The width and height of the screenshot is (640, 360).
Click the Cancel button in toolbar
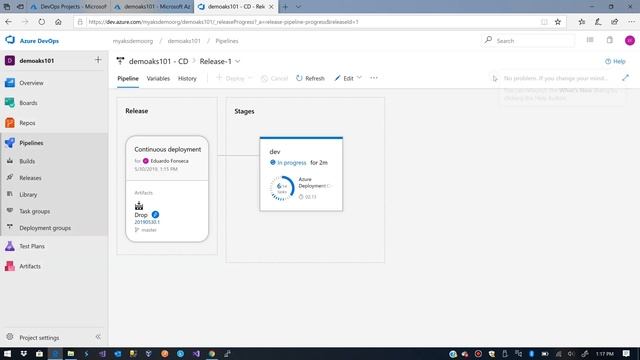274,78
